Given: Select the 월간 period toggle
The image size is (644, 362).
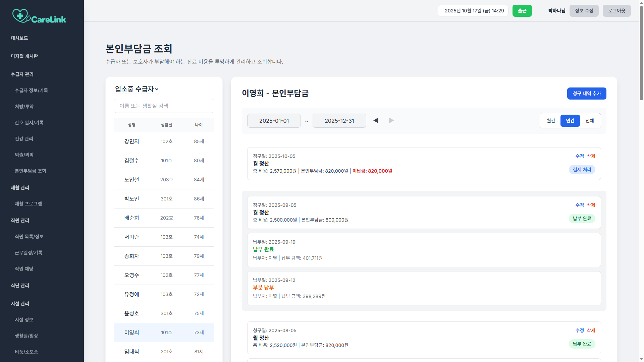Looking at the screenshot, I should pyautogui.click(x=551, y=121).
